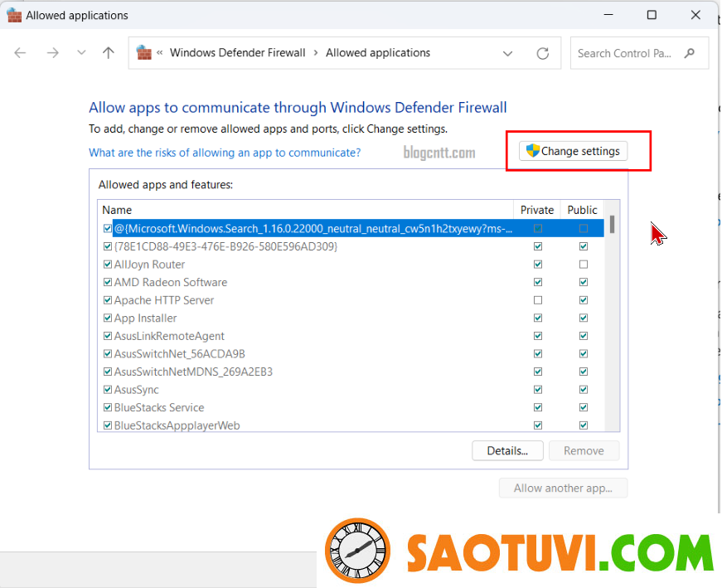Uncheck Apache HTTP Server entry checkbox
The width and height of the screenshot is (722, 588).
pos(108,300)
